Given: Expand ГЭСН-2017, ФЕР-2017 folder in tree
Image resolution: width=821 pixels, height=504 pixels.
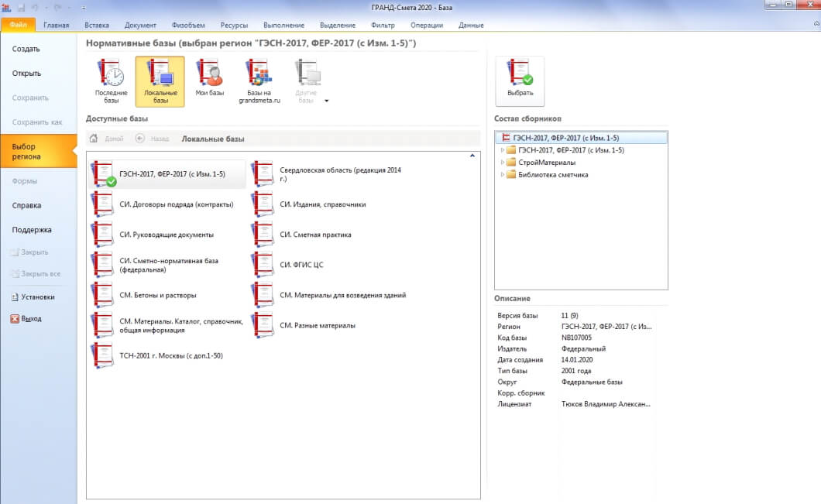Looking at the screenshot, I should coord(502,150).
